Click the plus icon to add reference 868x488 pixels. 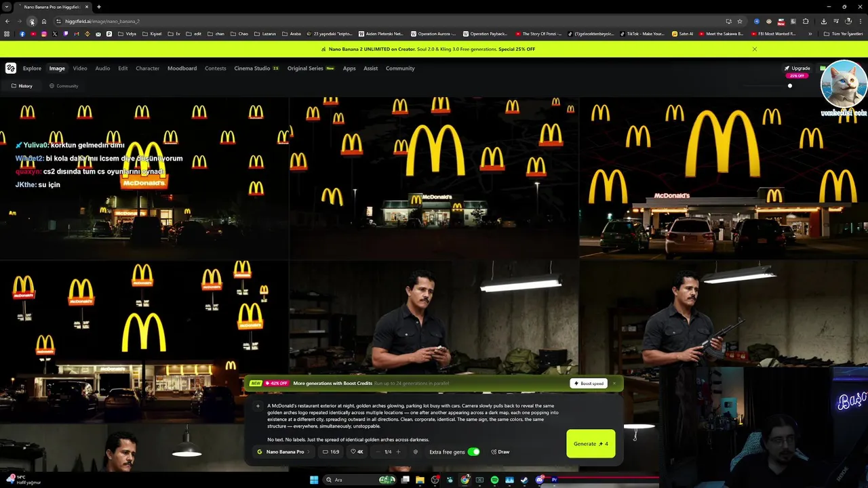click(x=258, y=406)
